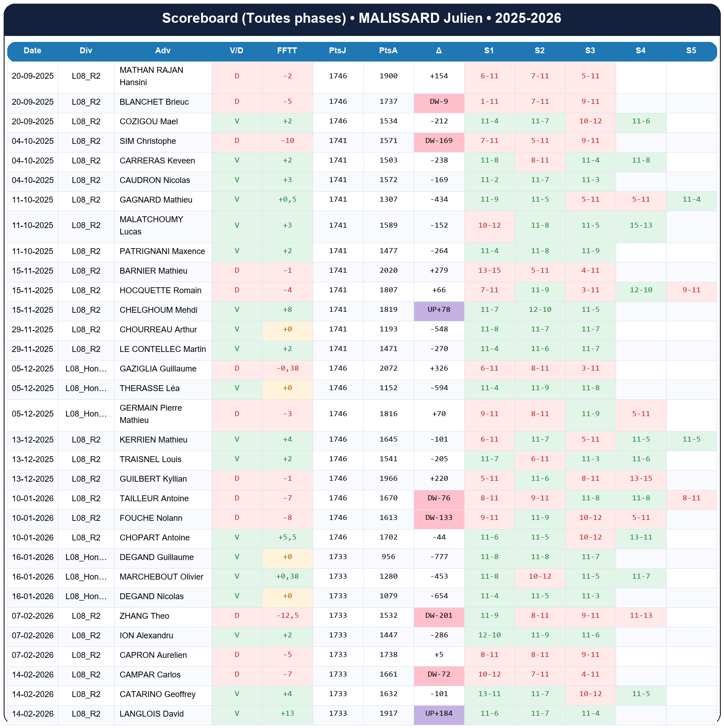Click the S5 column header
724x728 pixels.
691,51
